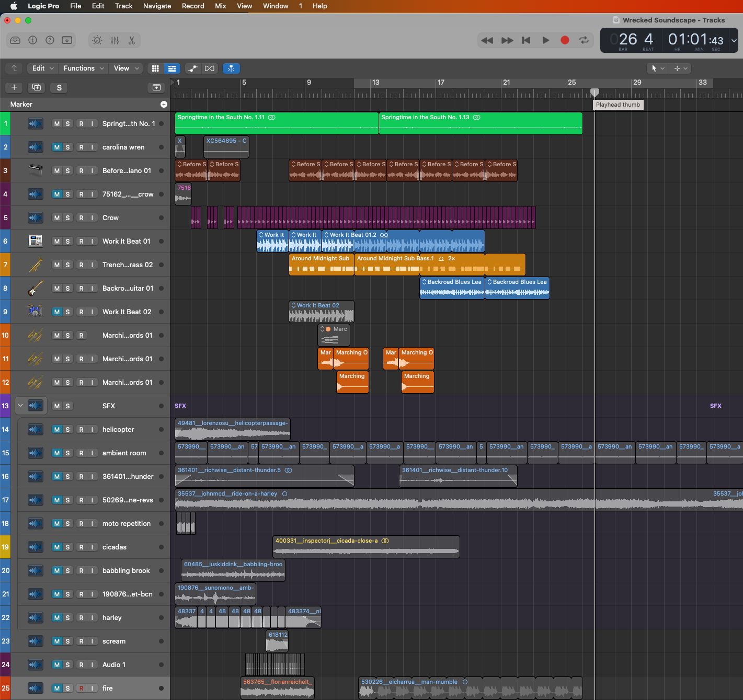Open the Command-click marquee tool dropdown
This screenshot has height=700, width=743.
coord(680,68)
